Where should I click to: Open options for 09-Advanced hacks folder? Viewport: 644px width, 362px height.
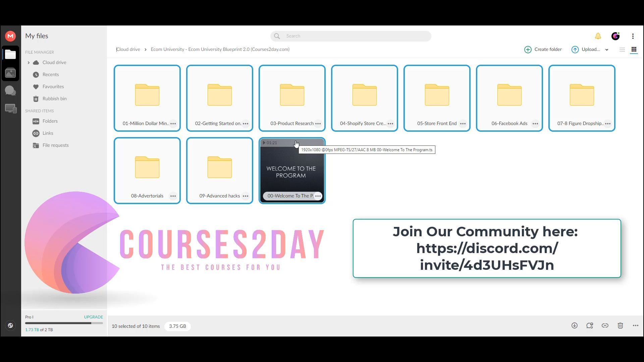point(246,196)
